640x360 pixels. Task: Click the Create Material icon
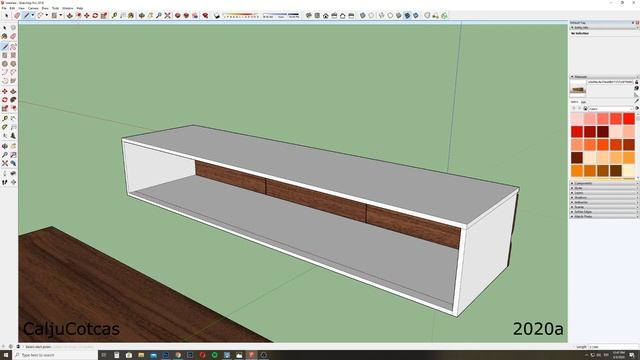[636, 88]
